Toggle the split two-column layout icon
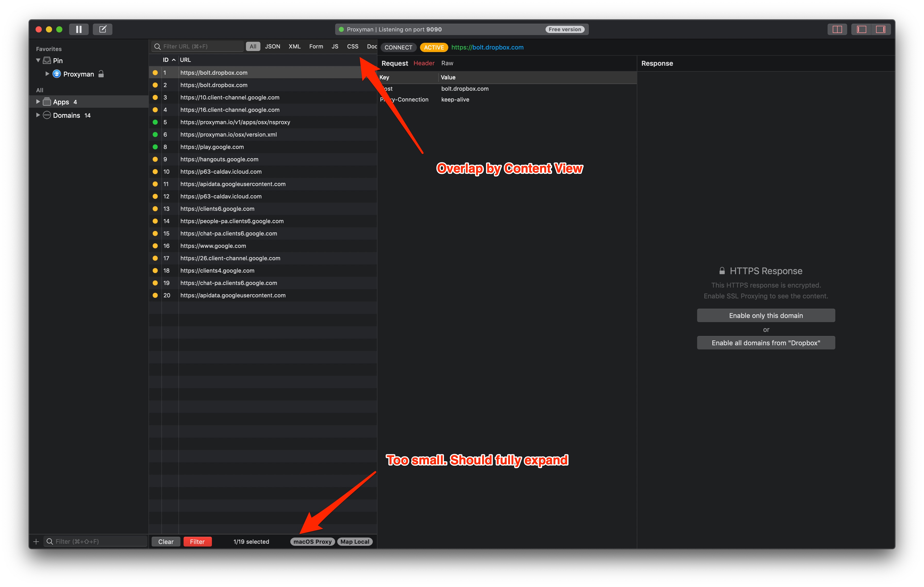The width and height of the screenshot is (924, 587). click(837, 29)
